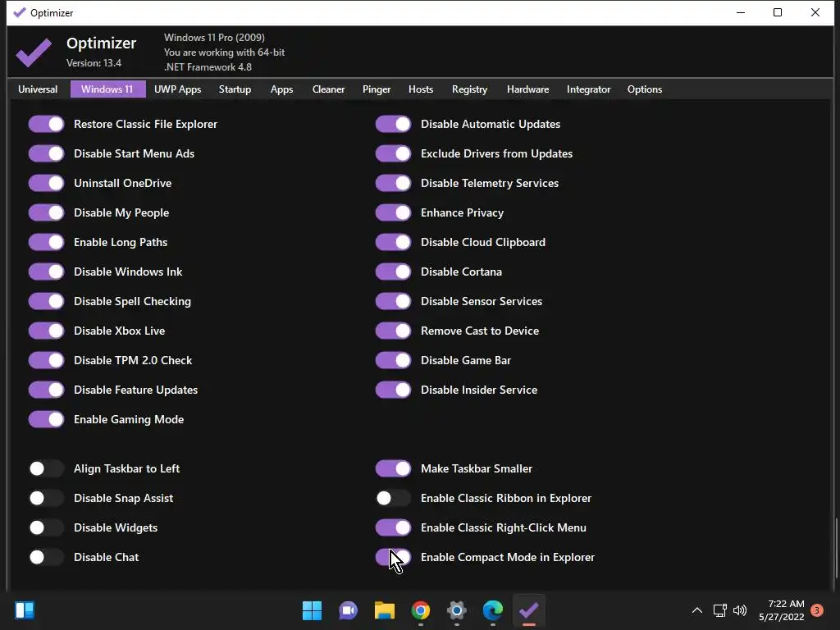Screen dimensions: 840x630
Task: Turn off Disable Start Menu Ads
Action: (47, 153)
